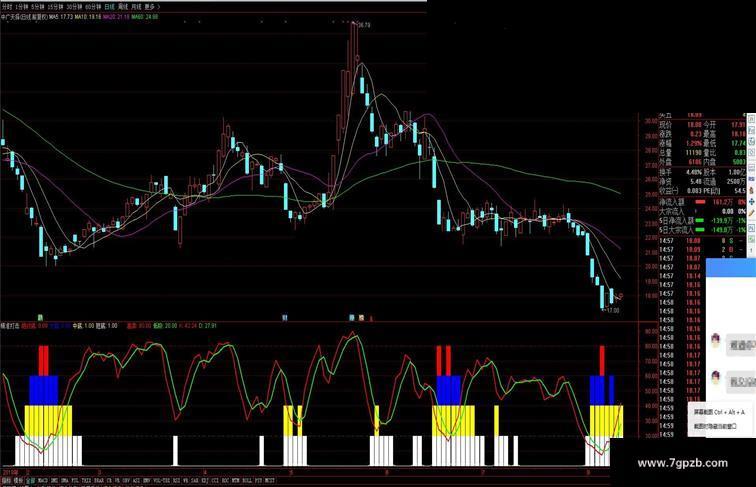Click the blue chat window title bar
756x487 pixels.
(x=731, y=268)
